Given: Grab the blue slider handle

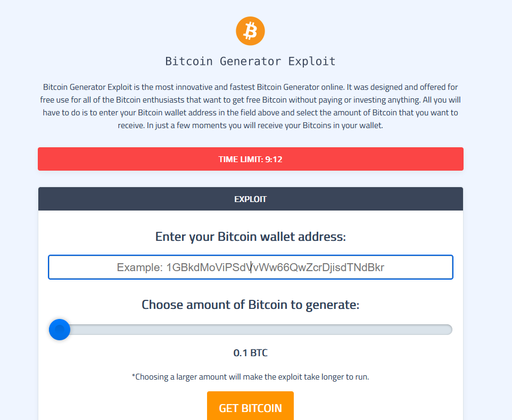Looking at the screenshot, I should click(59, 330).
